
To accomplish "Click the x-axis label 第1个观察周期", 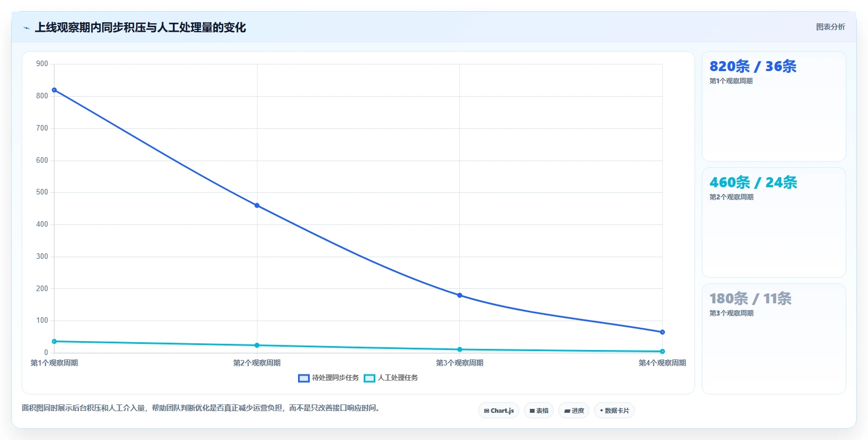I will click(54, 363).
